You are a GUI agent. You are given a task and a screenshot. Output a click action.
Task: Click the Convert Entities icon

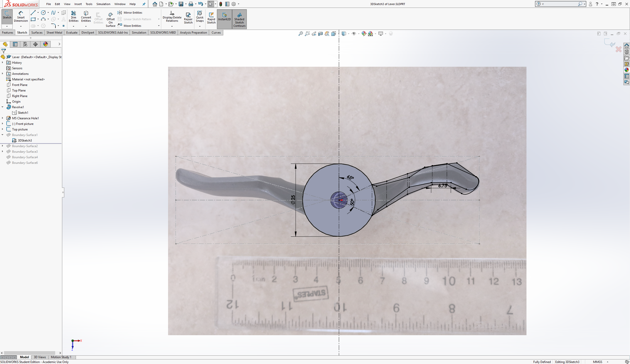tap(86, 17)
